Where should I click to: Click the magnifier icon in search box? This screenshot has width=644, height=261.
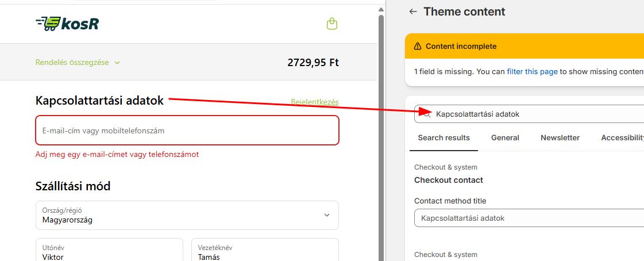pos(427,114)
